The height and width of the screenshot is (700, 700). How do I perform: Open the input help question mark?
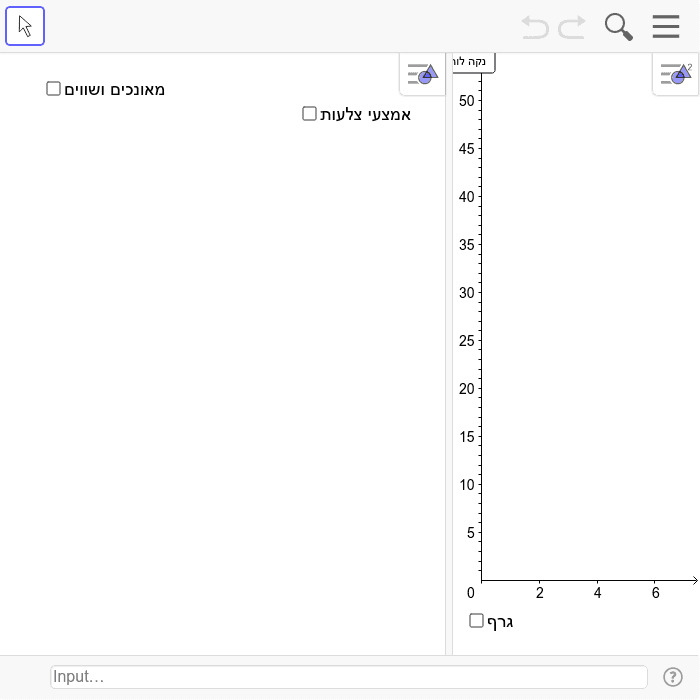672,677
